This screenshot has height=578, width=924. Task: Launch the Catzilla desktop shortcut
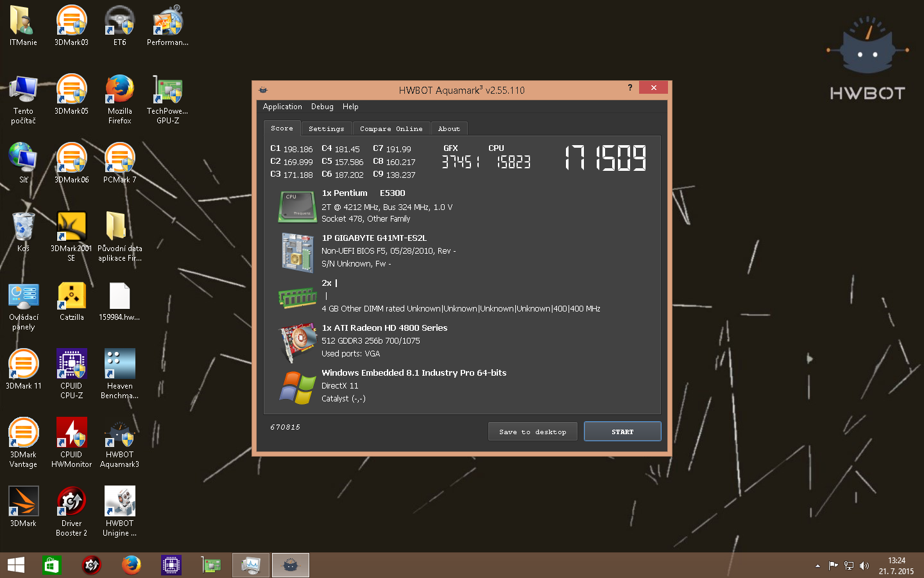click(71, 302)
